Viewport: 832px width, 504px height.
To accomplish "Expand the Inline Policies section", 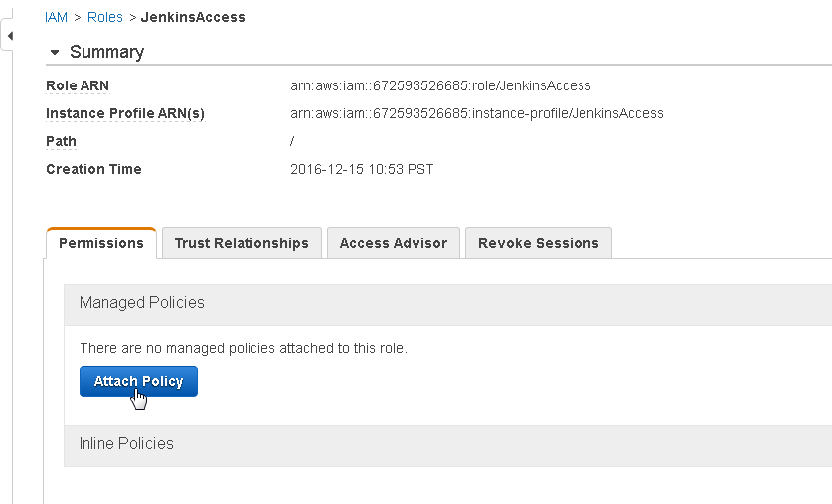I will [x=448, y=446].
